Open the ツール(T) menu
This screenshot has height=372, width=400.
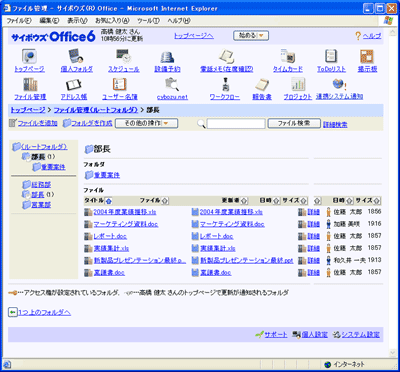pyautogui.click(x=148, y=21)
